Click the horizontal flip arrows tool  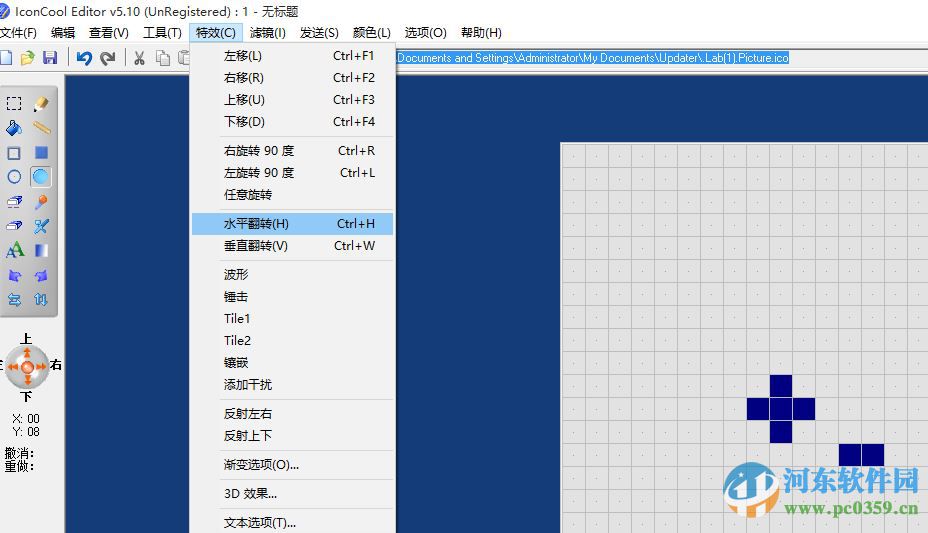tap(14, 299)
